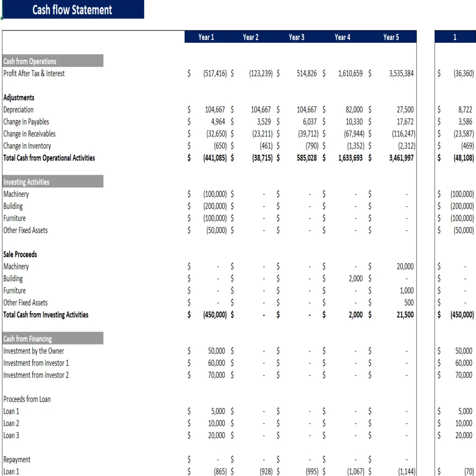Select the Investing Activities section header
Viewport: 476px width, 476px height.
point(26,182)
